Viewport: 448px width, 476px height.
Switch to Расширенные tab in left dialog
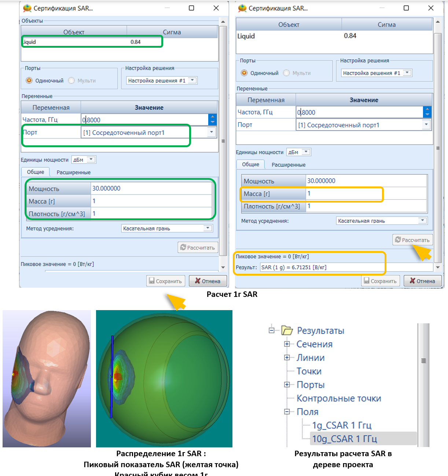[73, 172]
